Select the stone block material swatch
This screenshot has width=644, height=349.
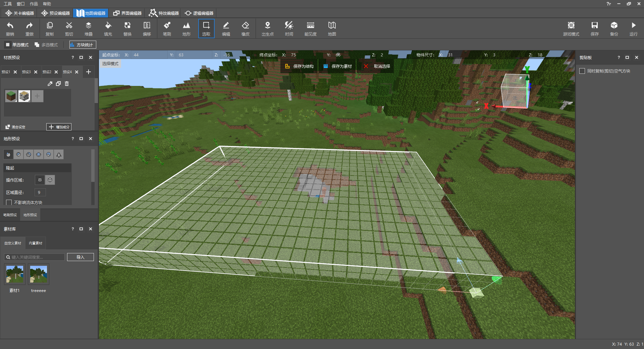[x=24, y=96]
